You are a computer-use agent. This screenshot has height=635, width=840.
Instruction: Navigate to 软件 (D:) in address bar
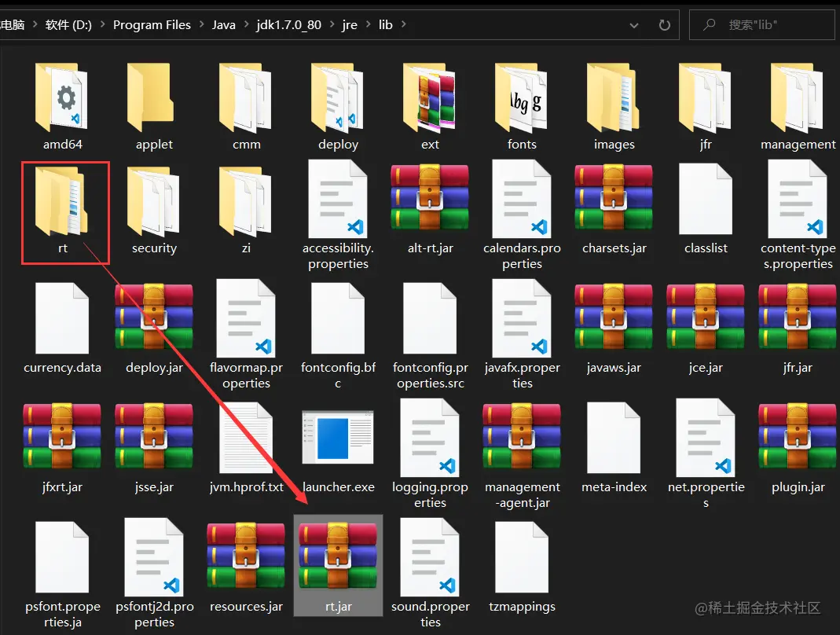68,24
